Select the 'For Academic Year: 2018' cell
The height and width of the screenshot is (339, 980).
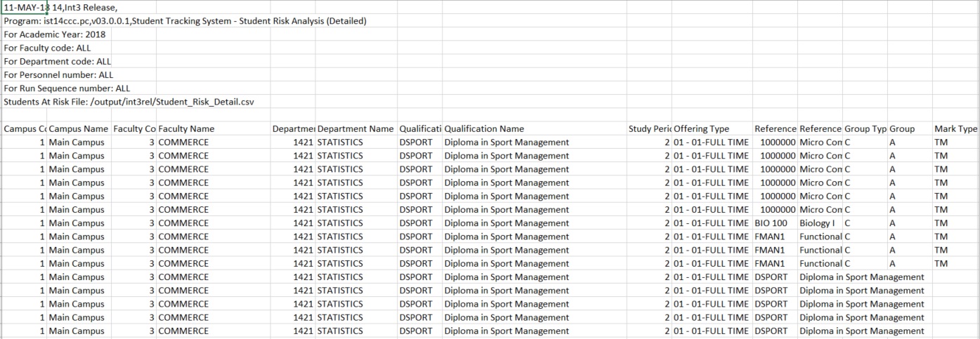24,34
